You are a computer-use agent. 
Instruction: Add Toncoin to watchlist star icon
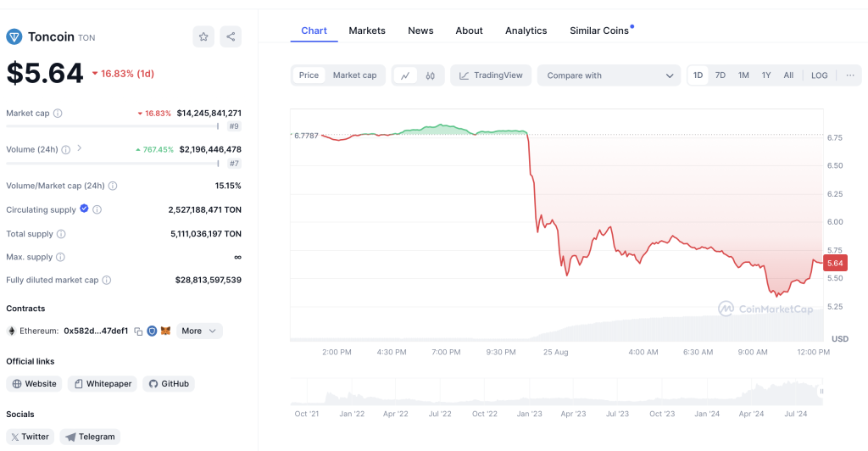(203, 37)
